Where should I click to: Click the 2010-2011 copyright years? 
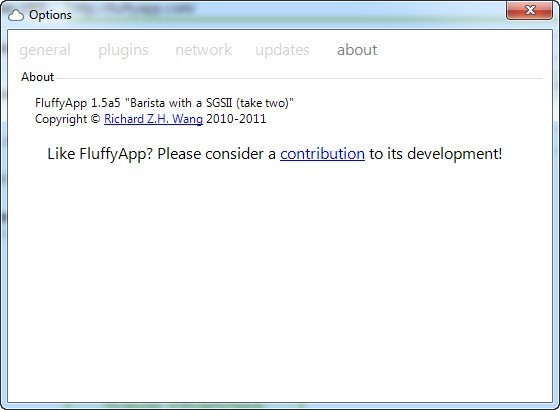(236, 119)
